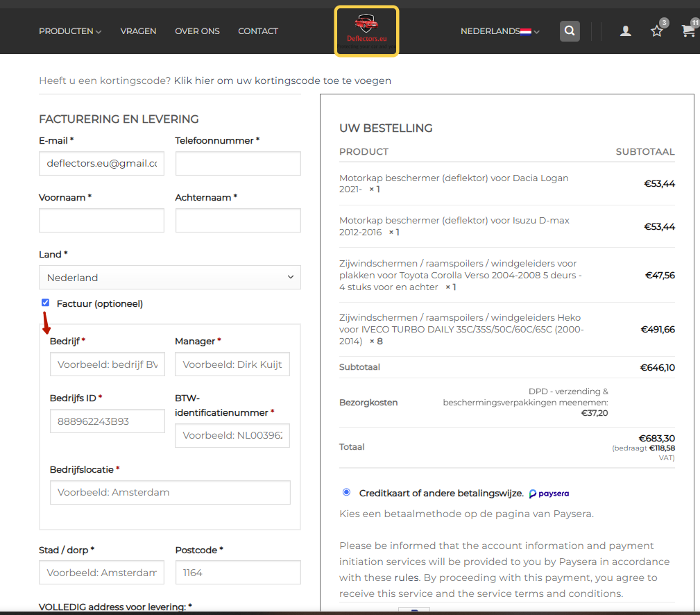Select the Creditkaart payment radio button
This screenshot has width=700, height=615.
click(346, 492)
